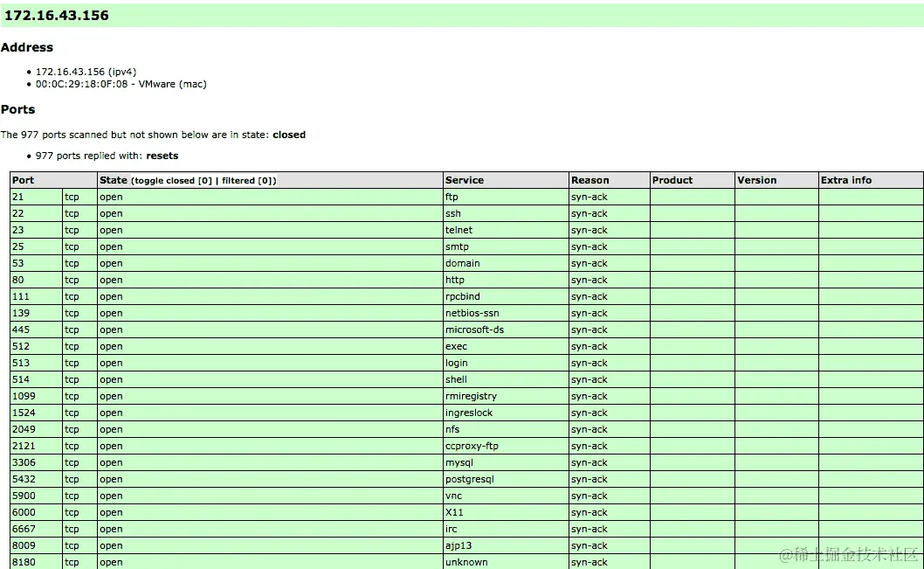Select the ftp service cell

505,197
